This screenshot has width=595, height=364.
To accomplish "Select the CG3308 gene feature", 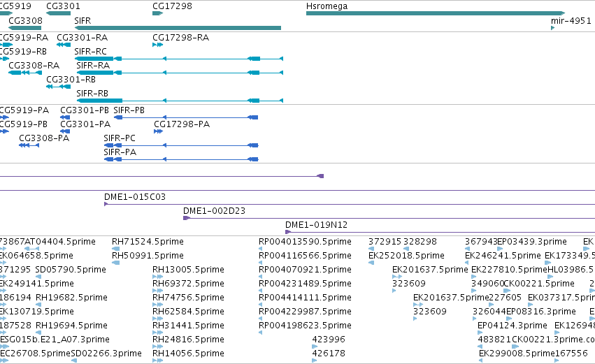I will tap(24, 28).
